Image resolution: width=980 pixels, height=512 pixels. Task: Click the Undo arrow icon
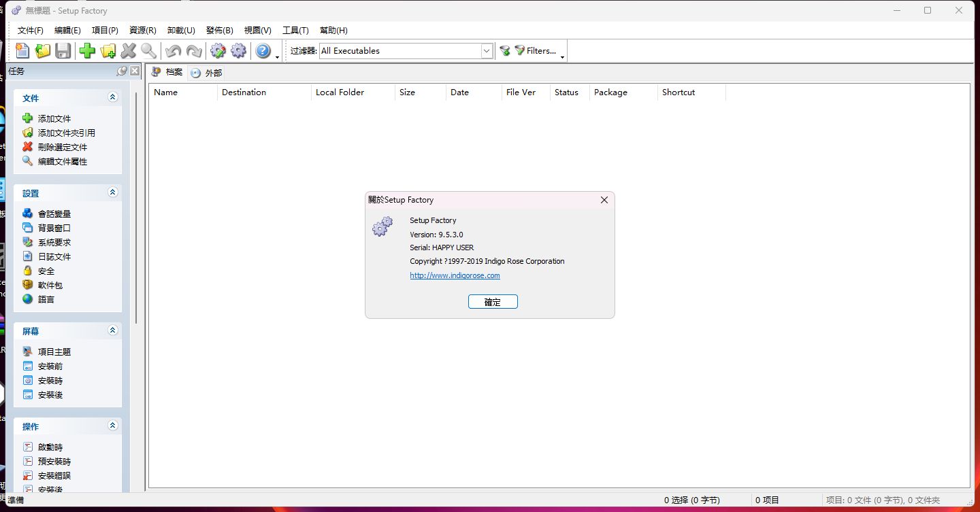tap(173, 51)
